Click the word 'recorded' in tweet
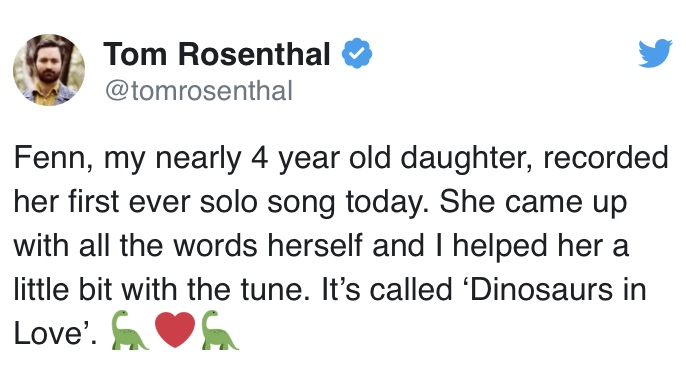686x372 pixels. (606, 158)
